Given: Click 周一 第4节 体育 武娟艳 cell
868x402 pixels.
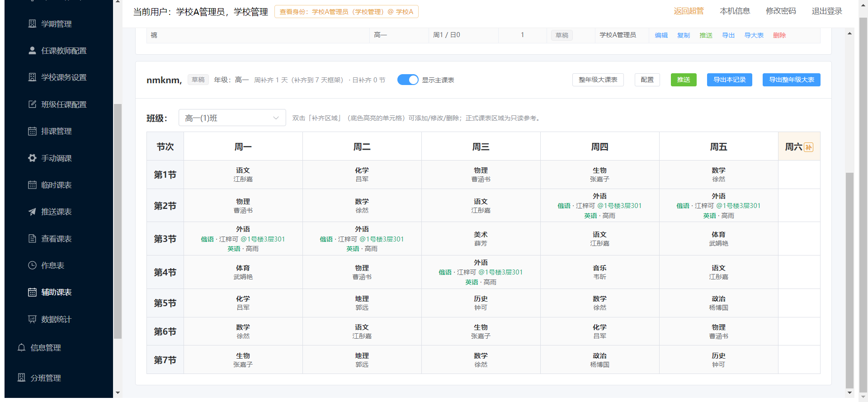Looking at the screenshot, I should tap(243, 272).
